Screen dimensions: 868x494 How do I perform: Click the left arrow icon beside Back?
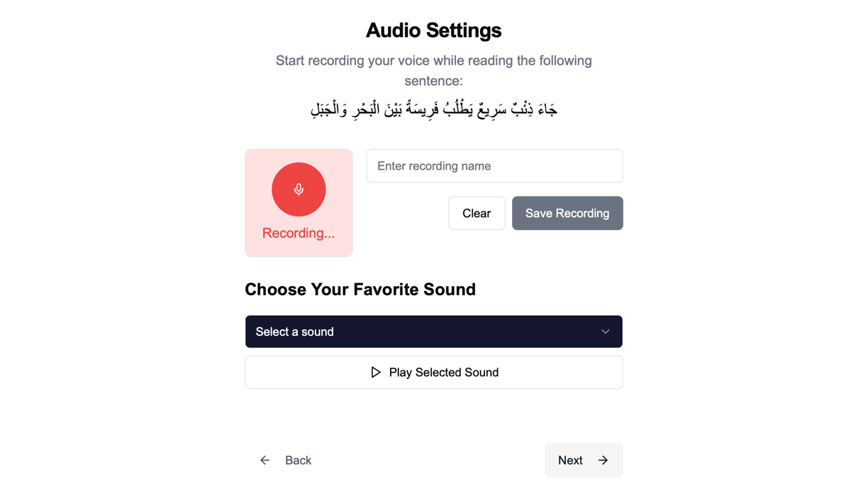coord(265,461)
